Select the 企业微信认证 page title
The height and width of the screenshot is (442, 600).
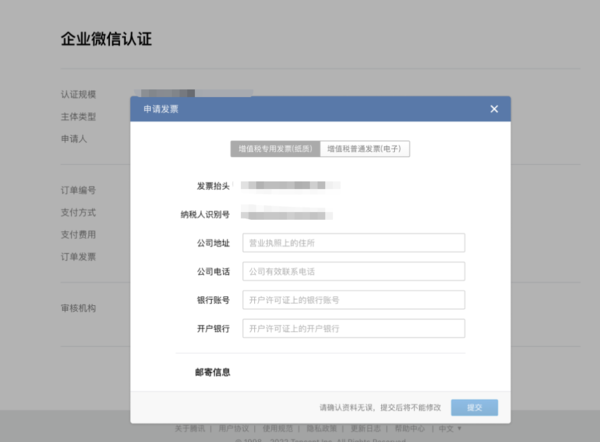tap(106, 39)
